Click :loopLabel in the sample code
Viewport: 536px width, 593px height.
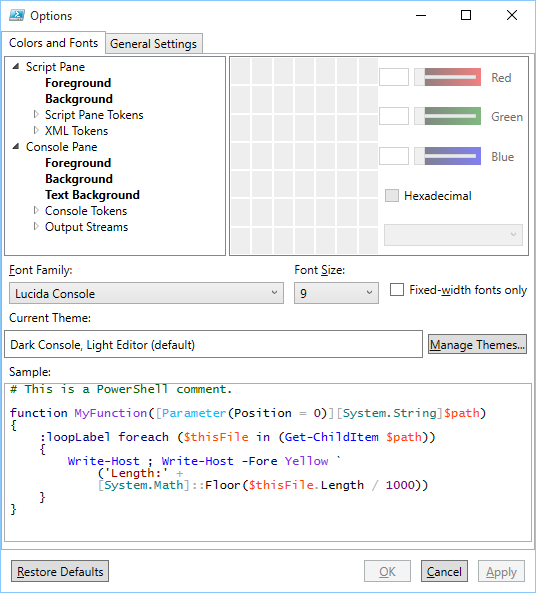point(75,437)
